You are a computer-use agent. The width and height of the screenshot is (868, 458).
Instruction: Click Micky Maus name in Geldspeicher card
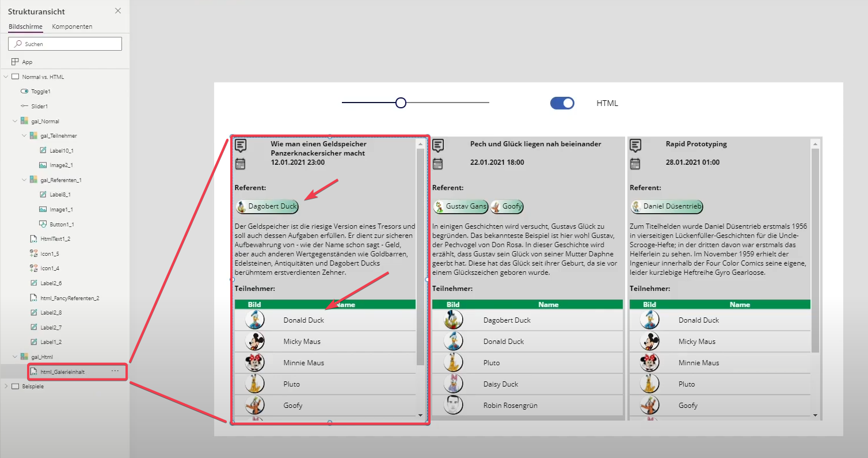(302, 342)
